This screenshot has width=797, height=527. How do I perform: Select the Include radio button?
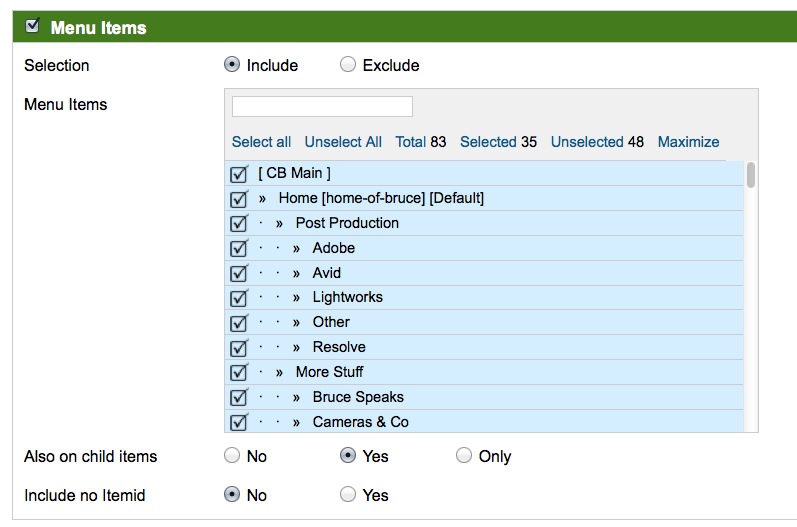point(232,65)
